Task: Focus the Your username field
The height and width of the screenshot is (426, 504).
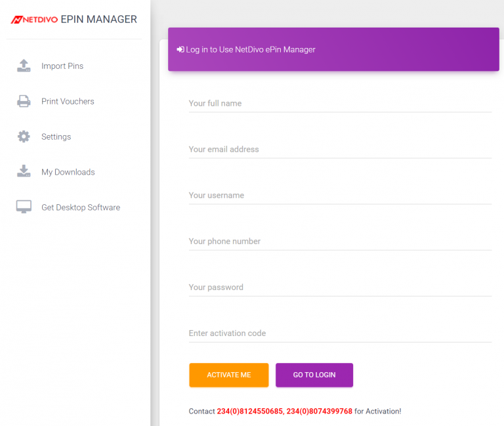Action: 340,196
